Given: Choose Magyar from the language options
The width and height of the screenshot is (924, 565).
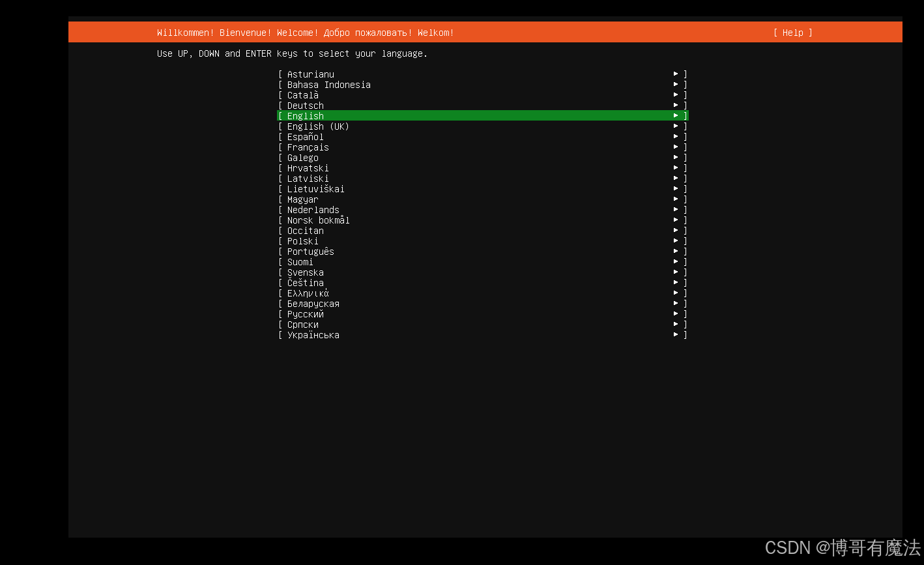Looking at the screenshot, I should pos(302,199).
